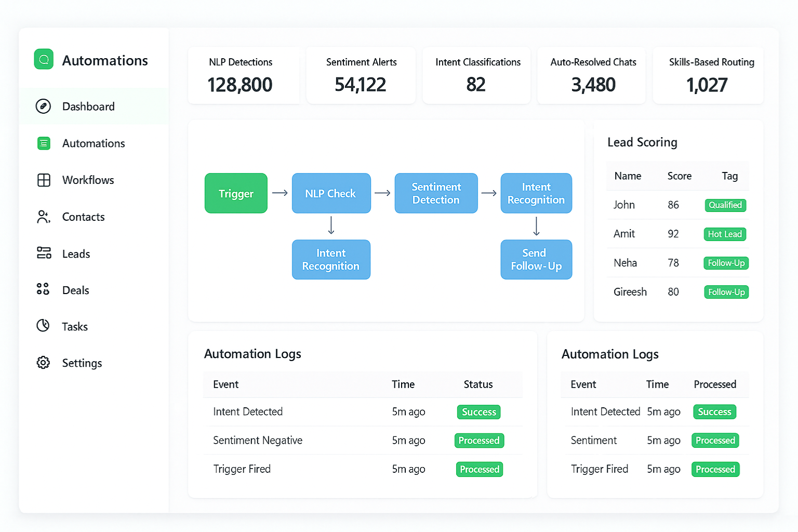
Task: Click the Send Follow-Up node
Action: pyautogui.click(x=536, y=259)
